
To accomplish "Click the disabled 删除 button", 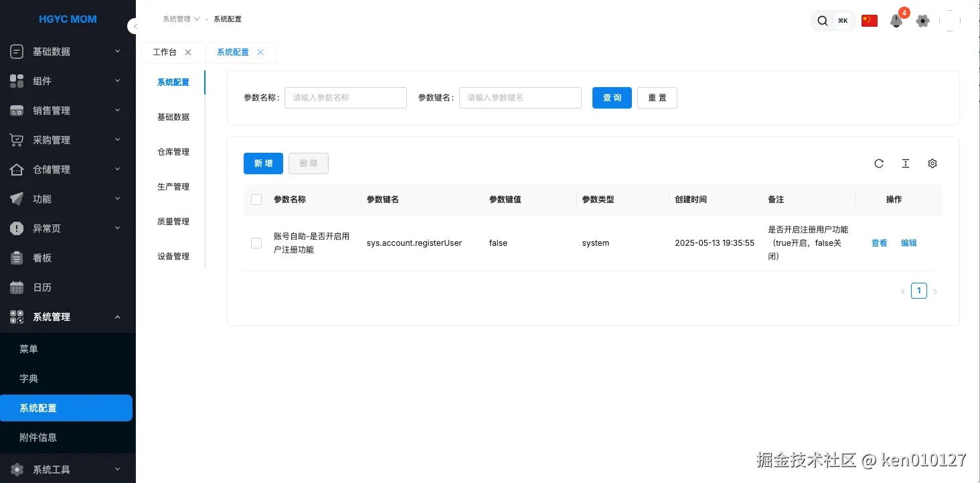I will pyautogui.click(x=309, y=163).
